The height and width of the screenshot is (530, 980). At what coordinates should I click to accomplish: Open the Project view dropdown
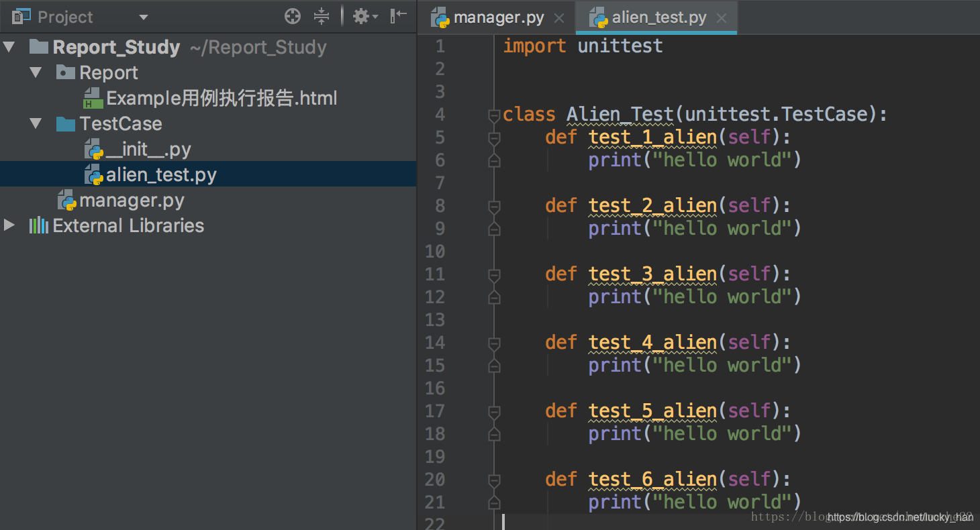[x=143, y=16]
